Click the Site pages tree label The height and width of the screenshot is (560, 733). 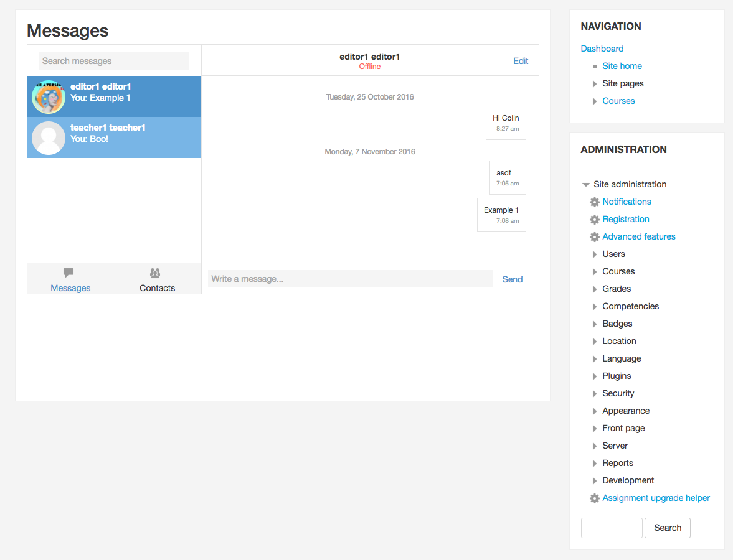623,83
